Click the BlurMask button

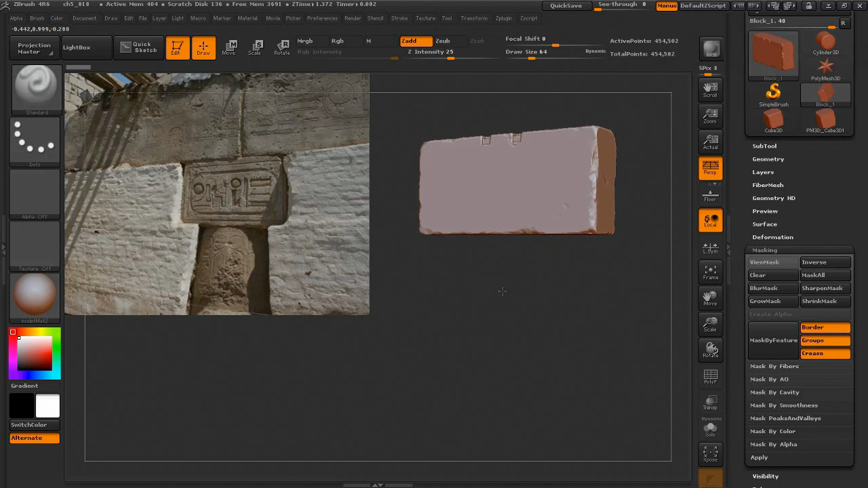(x=772, y=288)
